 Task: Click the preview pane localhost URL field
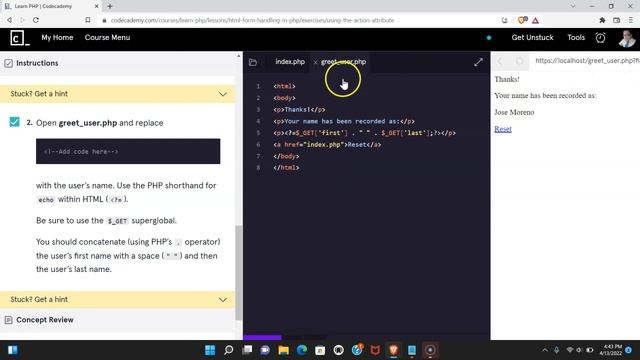(x=587, y=61)
